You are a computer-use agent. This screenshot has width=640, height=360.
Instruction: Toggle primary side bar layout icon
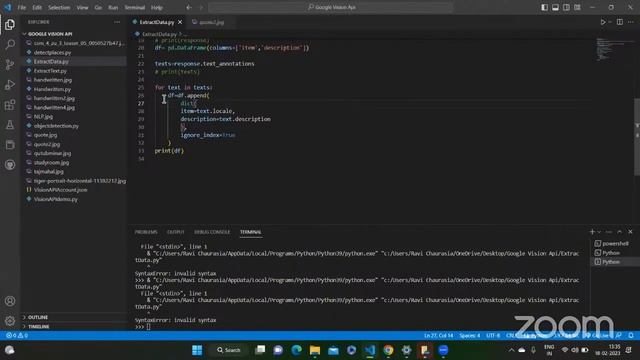click(x=544, y=7)
